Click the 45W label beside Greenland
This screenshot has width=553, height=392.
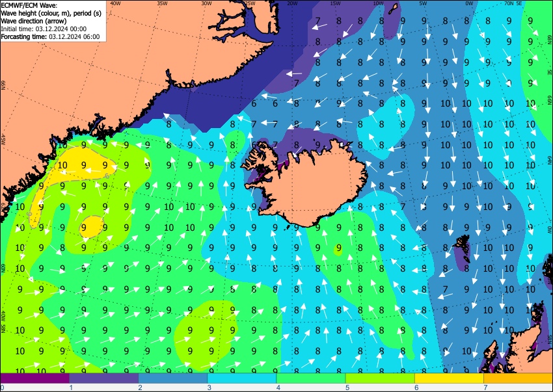pyautogui.click(x=3, y=140)
